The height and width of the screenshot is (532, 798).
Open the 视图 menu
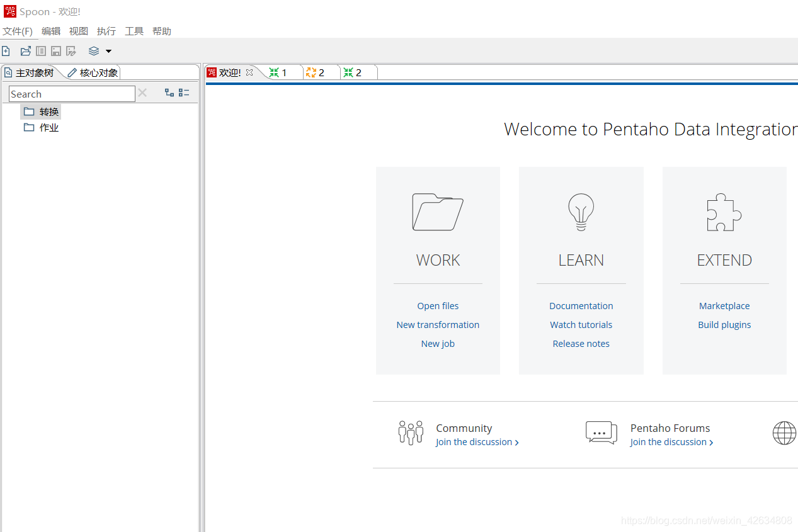79,31
